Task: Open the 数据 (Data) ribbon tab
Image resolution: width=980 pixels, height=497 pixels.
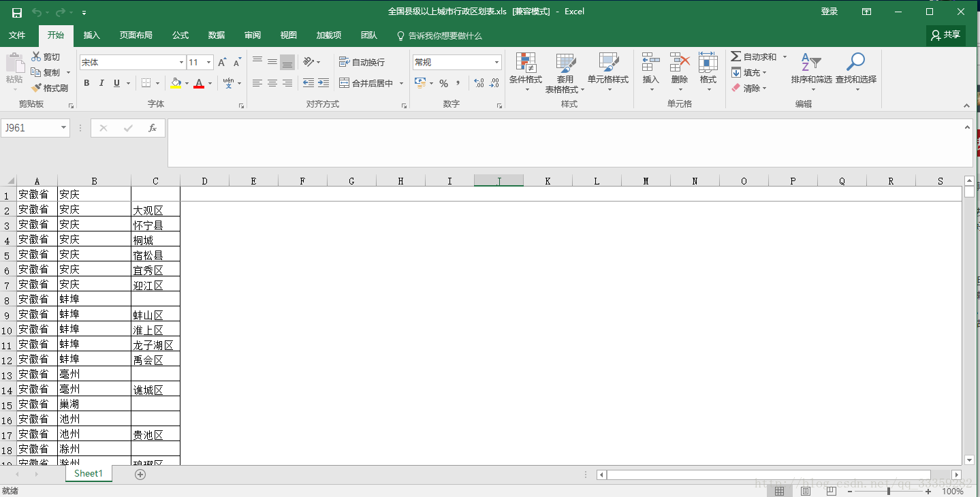Action: point(217,35)
